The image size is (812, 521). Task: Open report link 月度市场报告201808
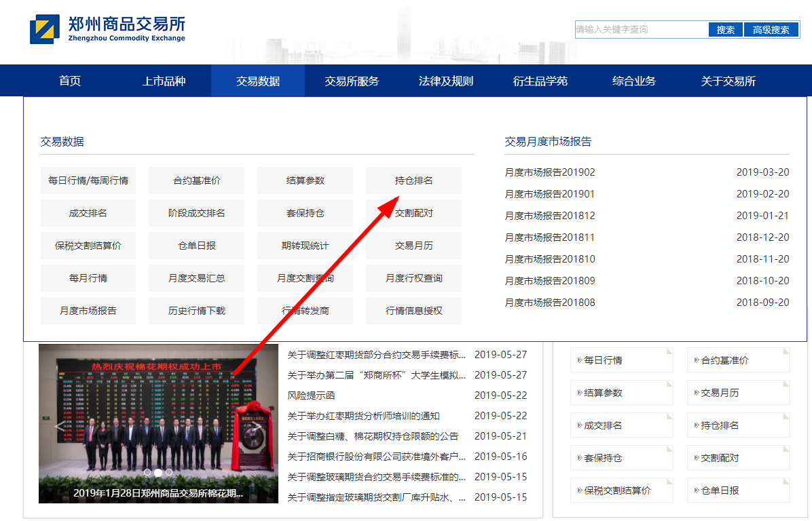550,303
